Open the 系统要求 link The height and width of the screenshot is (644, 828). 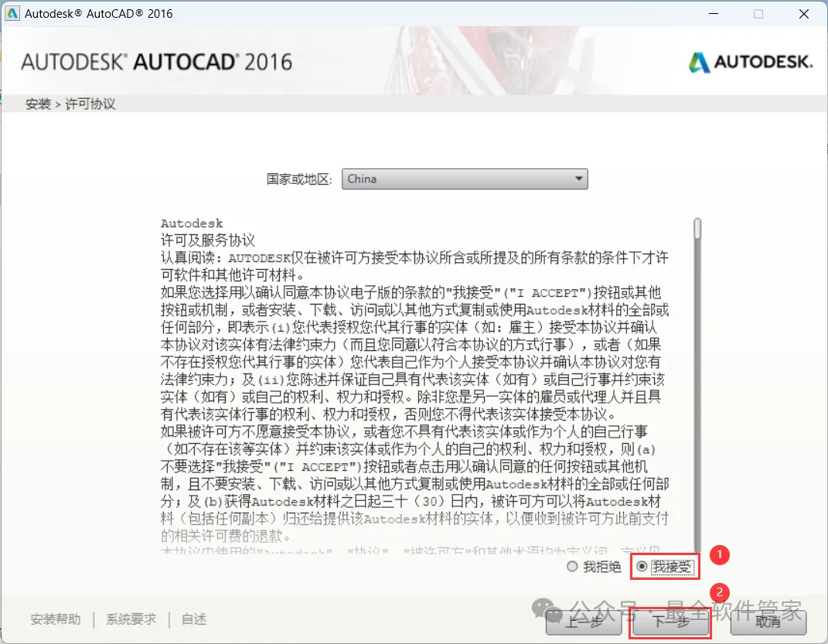131,619
